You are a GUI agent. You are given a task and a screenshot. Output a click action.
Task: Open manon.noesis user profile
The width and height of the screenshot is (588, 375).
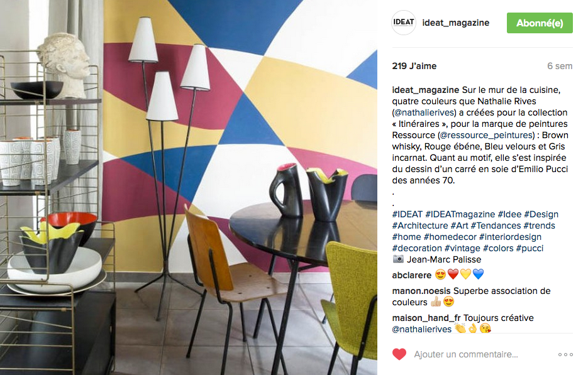pyautogui.click(x=421, y=291)
